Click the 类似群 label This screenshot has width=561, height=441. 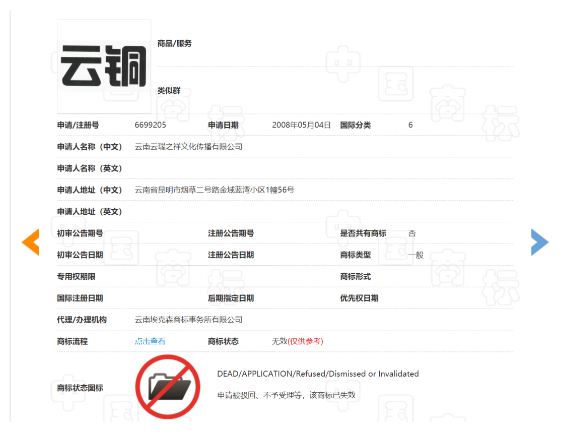coord(169,91)
